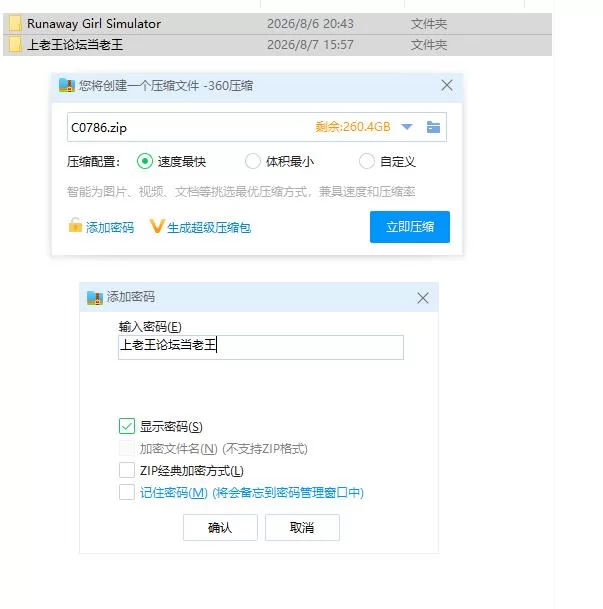603x609 pixels.
Task: Select the 体积最小 compression option
Action: pos(253,161)
